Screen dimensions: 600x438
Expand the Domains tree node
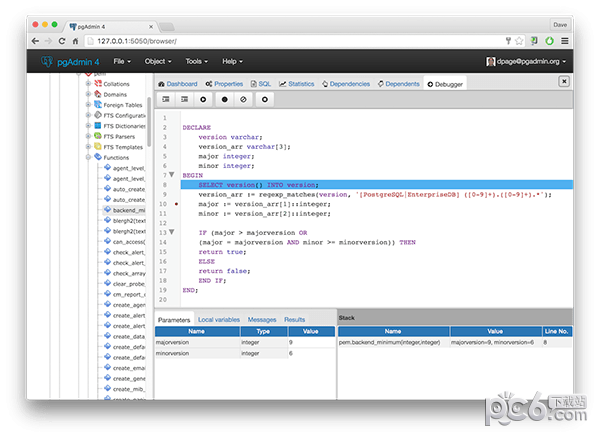point(88,94)
